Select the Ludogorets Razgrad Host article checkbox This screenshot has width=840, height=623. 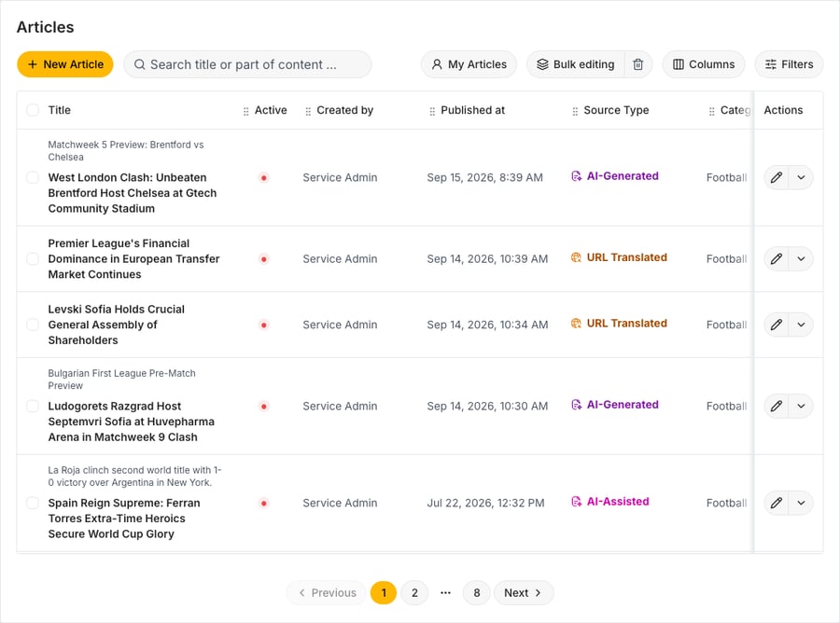pyautogui.click(x=33, y=407)
